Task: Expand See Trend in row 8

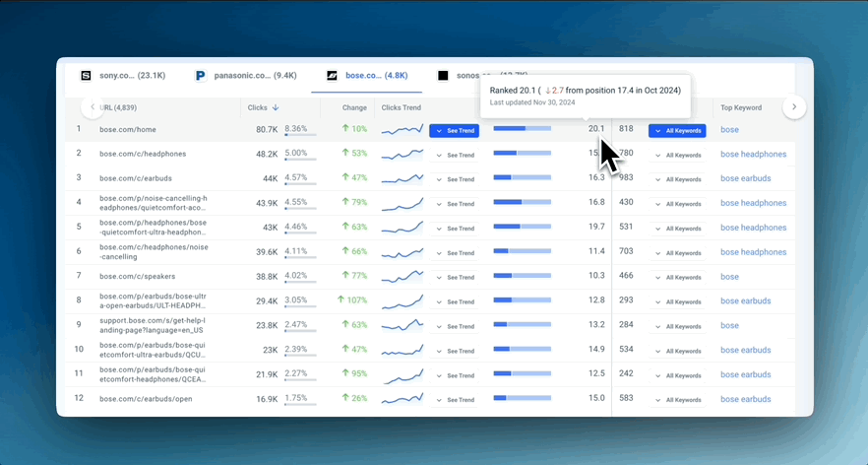Action: [455, 301]
